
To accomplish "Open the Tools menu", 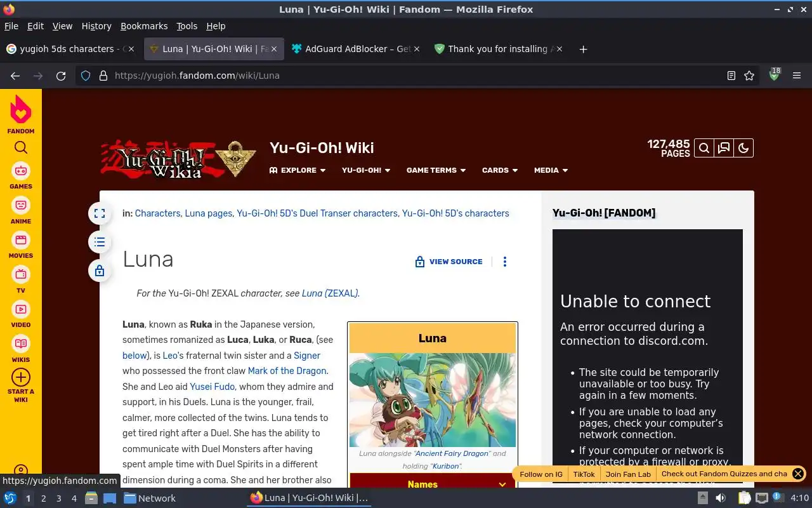I will point(187,26).
